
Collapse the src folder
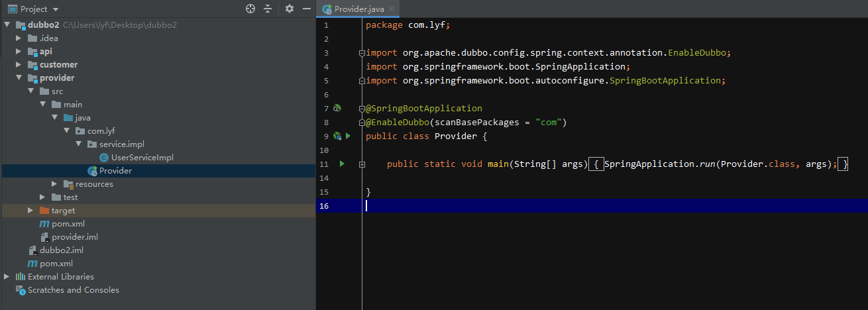(31, 91)
